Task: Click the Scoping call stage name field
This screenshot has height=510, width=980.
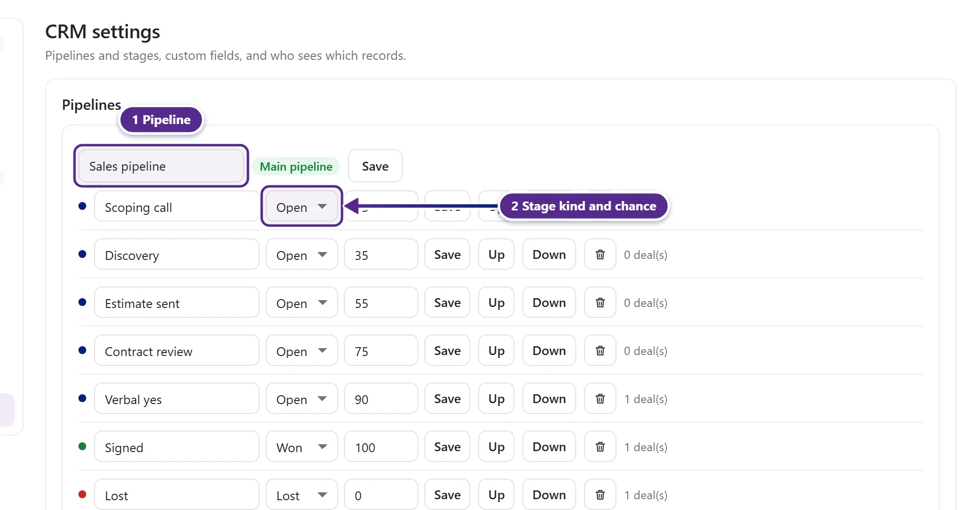Action: 176,206
